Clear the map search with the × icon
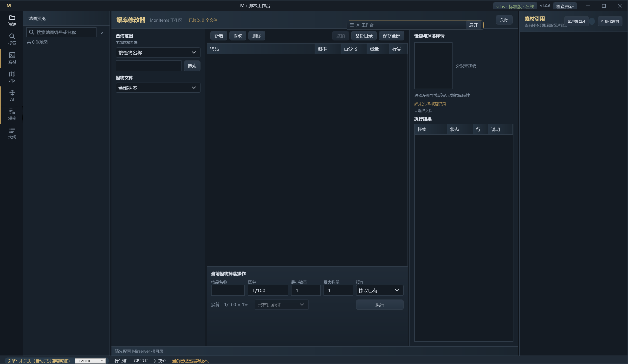 point(102,33)
